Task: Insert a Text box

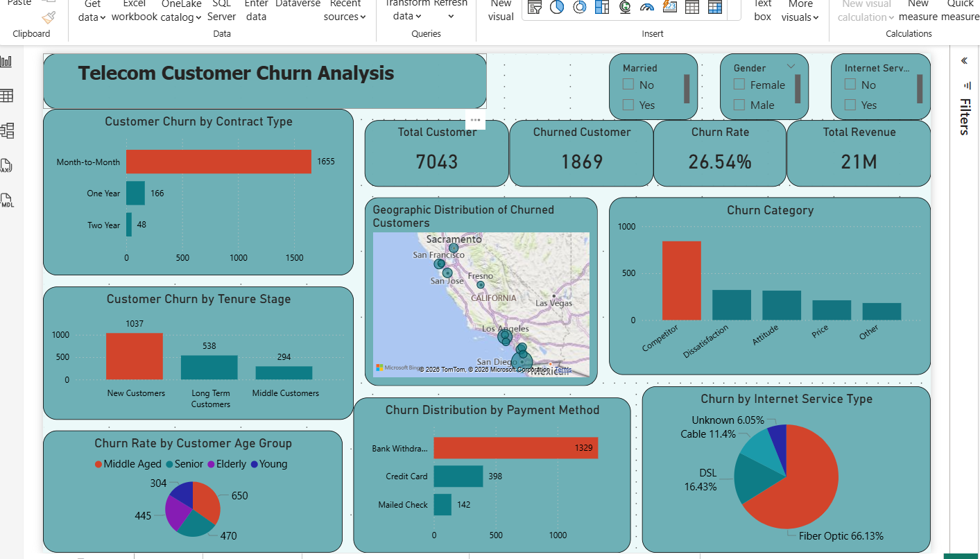Action: (x=763, y=10)
